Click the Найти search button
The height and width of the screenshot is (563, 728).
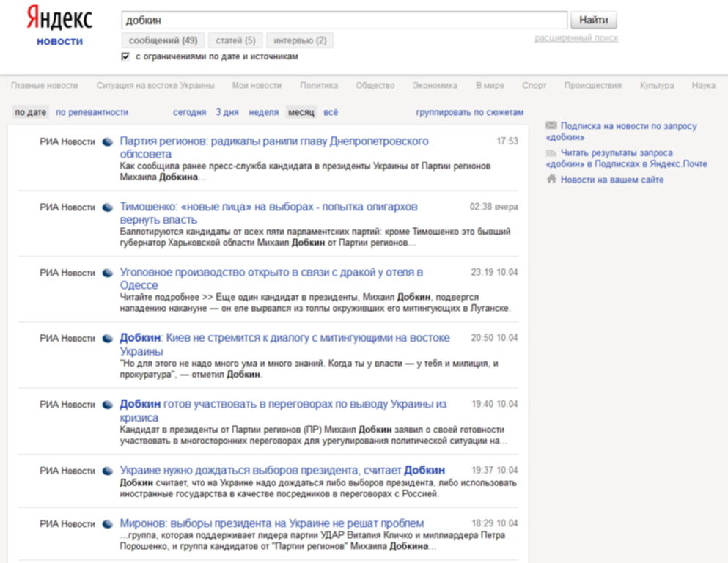click(593, 20)
